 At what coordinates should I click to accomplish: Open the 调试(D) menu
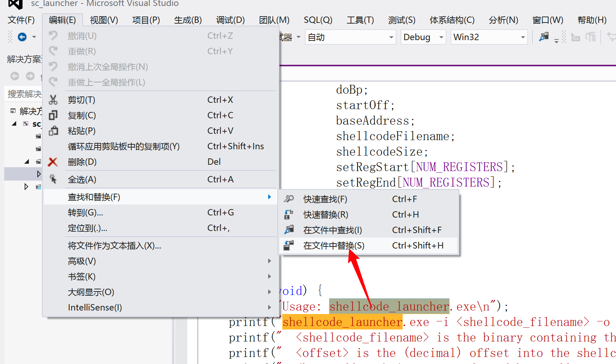click(x=230, y=20)
